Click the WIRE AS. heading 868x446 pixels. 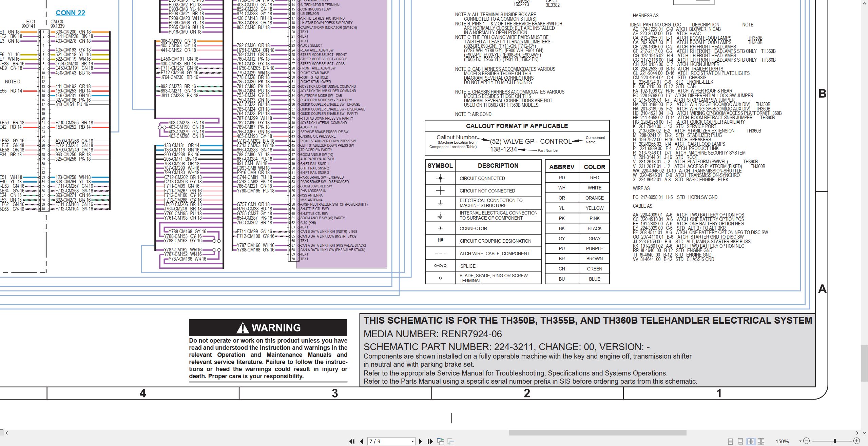click(x=641, y=188)
